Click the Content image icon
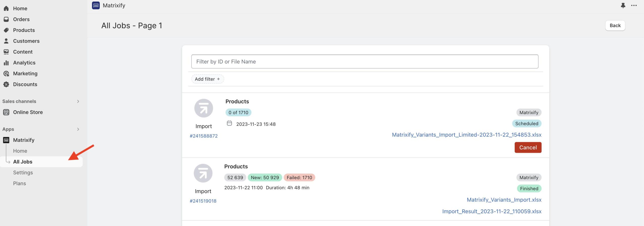This screenshot has height=226, width=644. coord(6,52)
